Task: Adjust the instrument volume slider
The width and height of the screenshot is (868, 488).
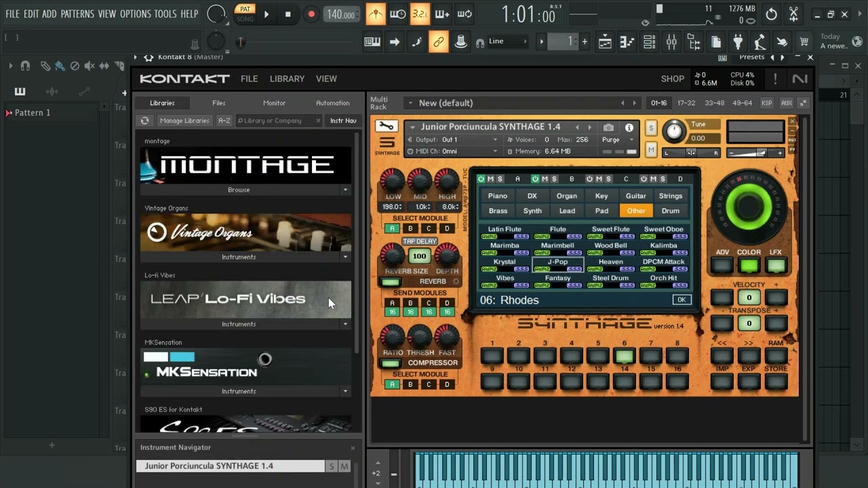Action: 755,153
